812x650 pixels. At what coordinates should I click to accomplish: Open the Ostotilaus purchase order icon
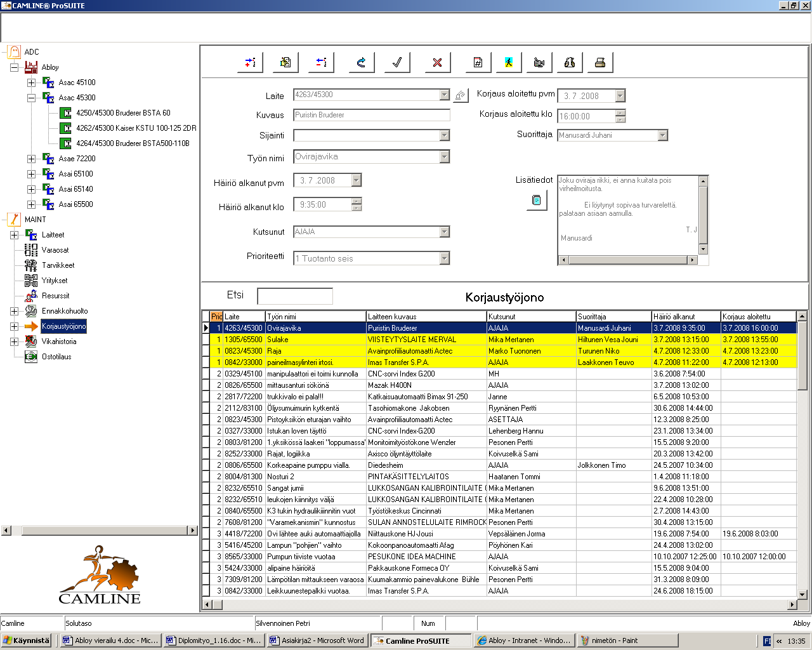point(31,357)
